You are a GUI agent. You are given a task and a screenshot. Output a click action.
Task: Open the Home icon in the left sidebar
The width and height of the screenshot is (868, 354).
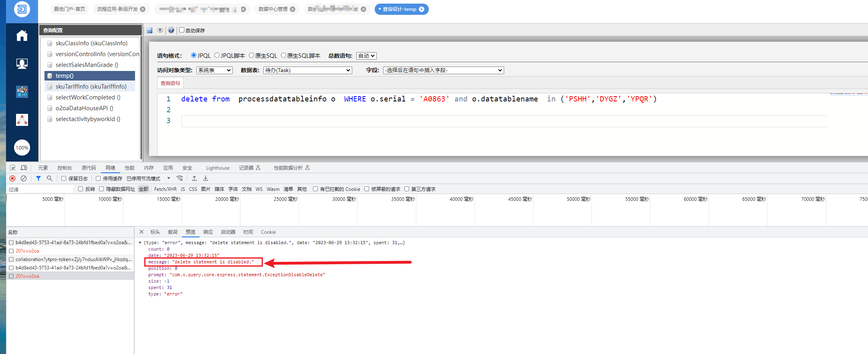pos(22,36)
